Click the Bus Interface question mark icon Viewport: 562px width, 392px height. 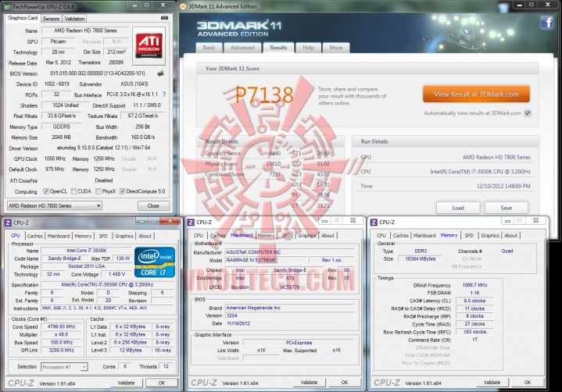tap(164, 94)
